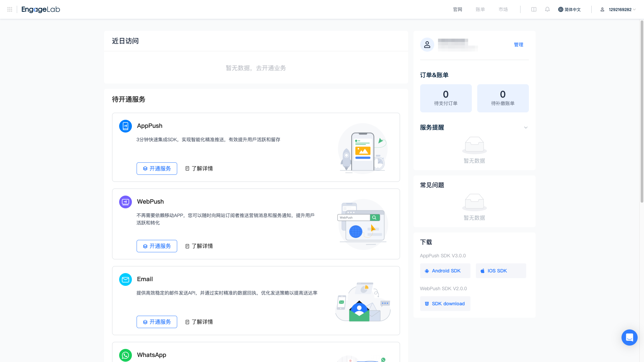This screenshot has width=644, height=362.
Task: Click the Email service title
Action: pyautogui.click(x=145, y=279)
